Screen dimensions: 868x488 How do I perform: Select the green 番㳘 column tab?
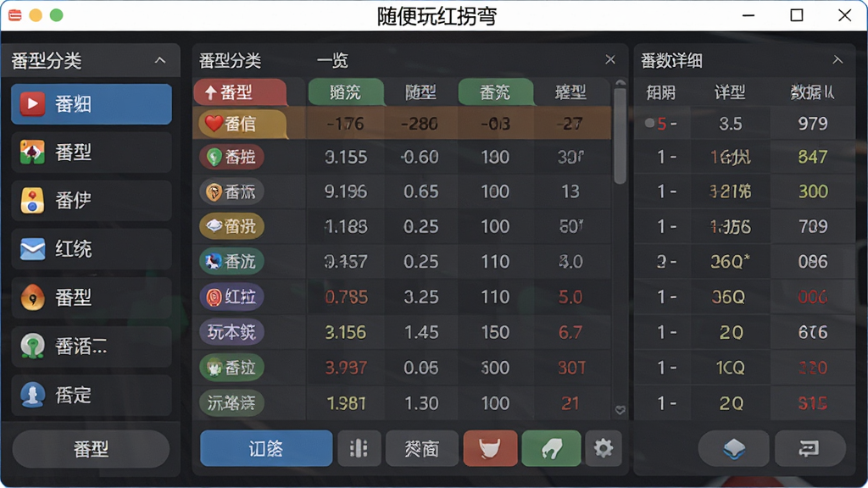point(495,91)
